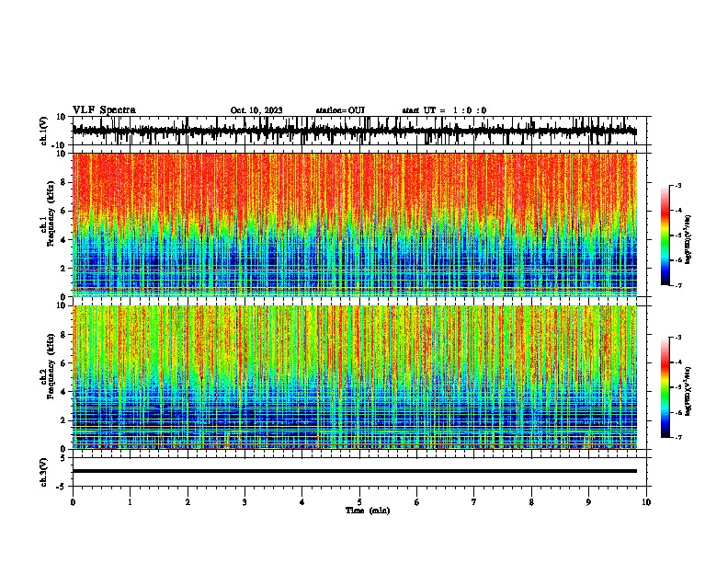Click the "ch.3(V)" axis label
Viewport: 728px width, 563px height.
[44, 473]
